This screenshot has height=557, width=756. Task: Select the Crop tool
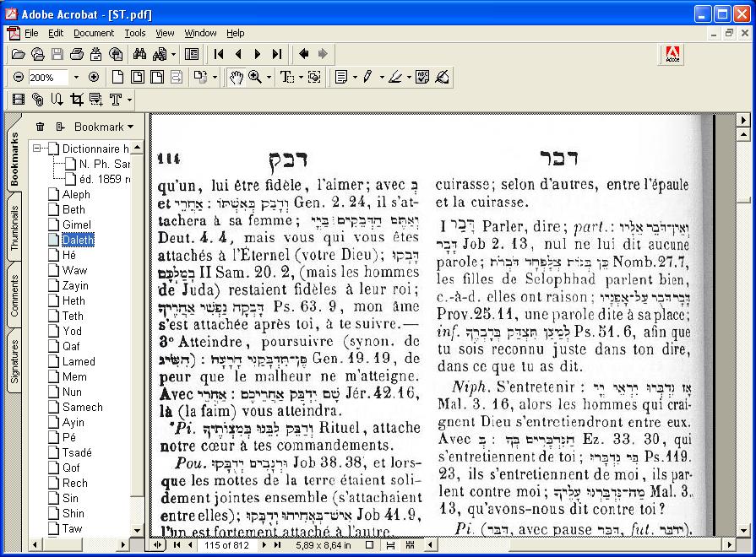coord(77,100)
